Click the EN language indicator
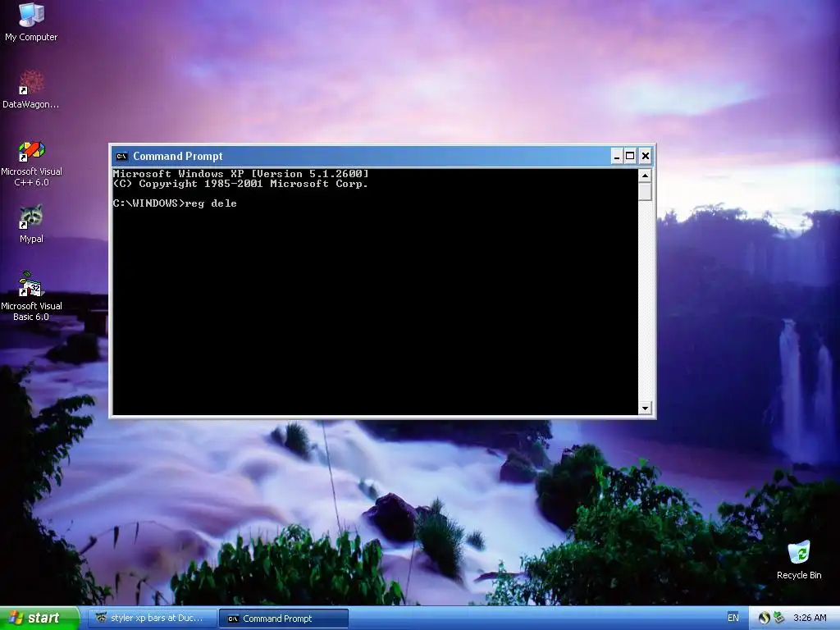The height and width of the screenshot is (630, 840). pos(733,618)
